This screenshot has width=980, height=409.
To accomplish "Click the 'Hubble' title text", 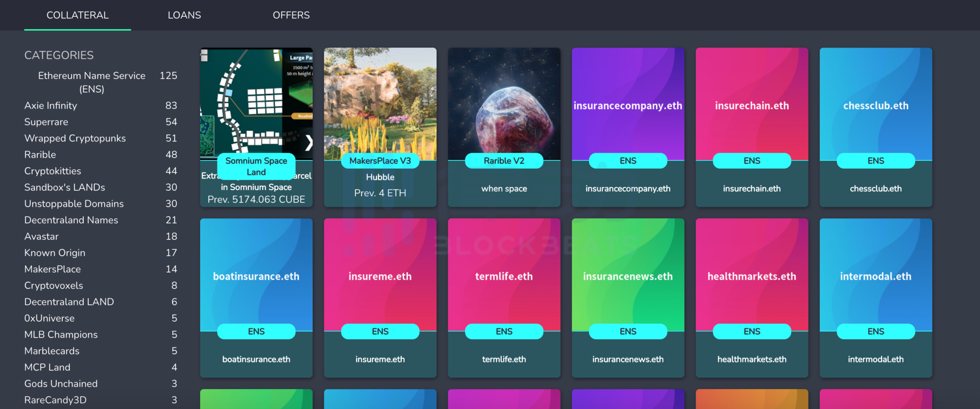I will pos(380,177).
